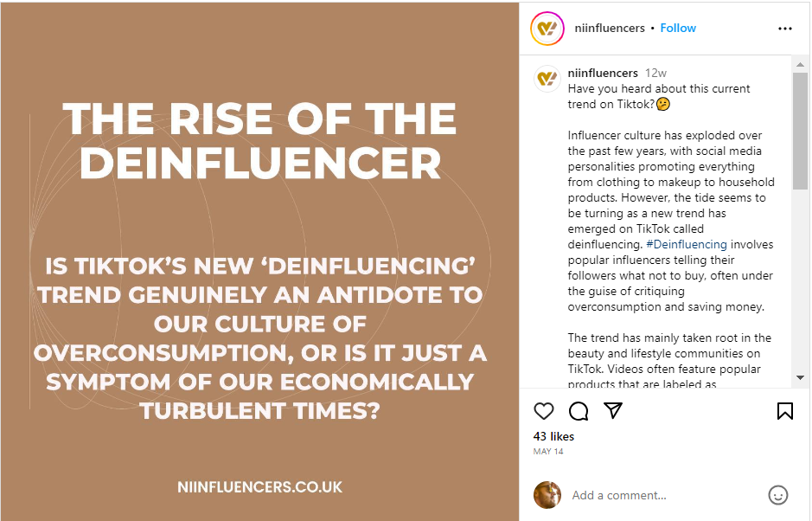Like the post with the heart icon

[544, 411]
